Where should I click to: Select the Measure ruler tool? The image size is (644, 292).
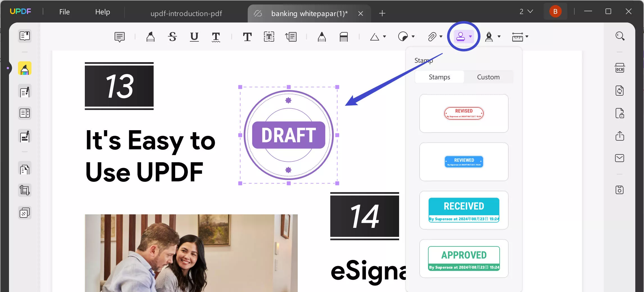click(517, 37)
